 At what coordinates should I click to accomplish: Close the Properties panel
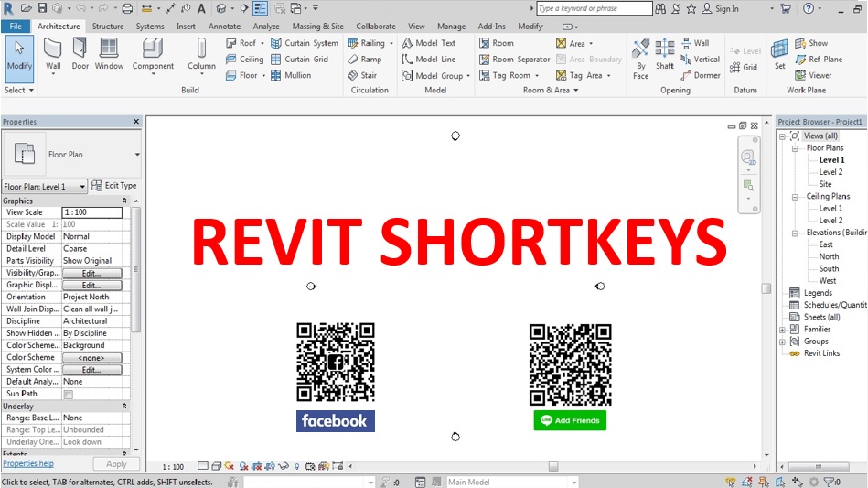(x=136, y=122)
